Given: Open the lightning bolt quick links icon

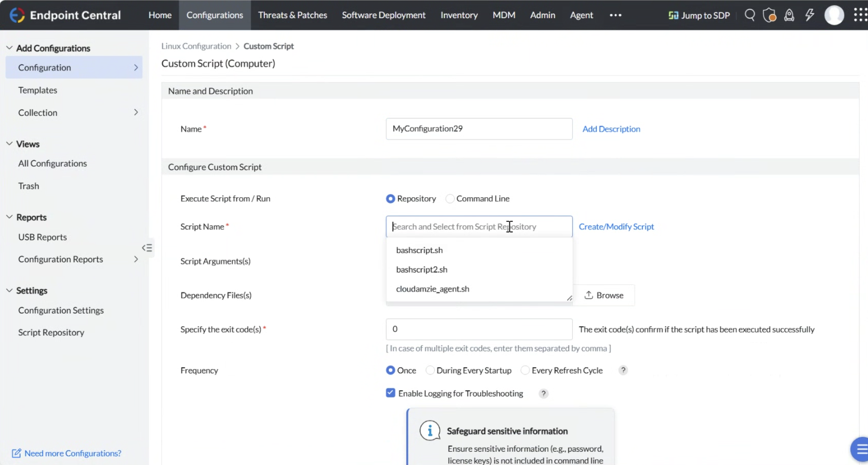Looking at the screenshot, I should click(x=810, y=15).
